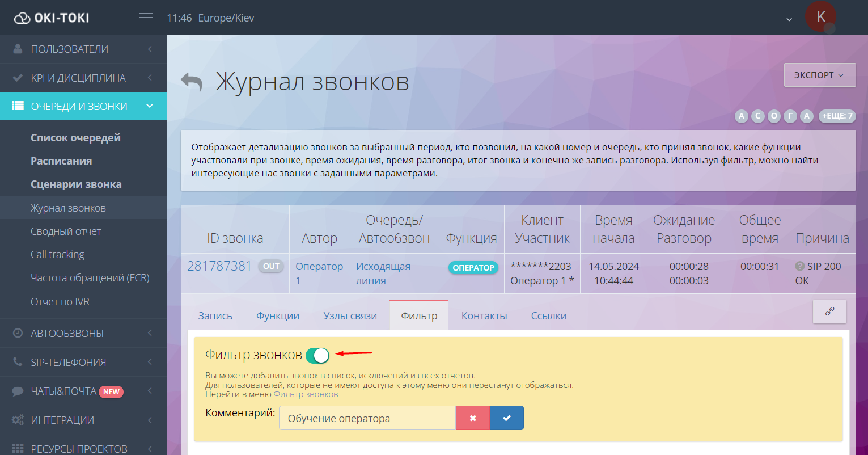Expand the АВТООБЗВОНЫ section chevron
The width and height of the screenshot is (868, 455).
150,333
